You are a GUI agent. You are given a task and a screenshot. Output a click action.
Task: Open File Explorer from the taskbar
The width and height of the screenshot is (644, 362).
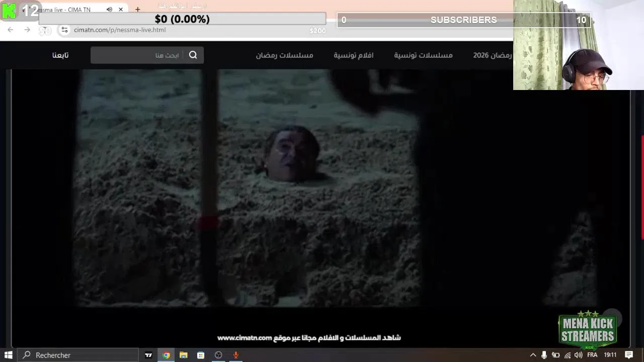184,355
